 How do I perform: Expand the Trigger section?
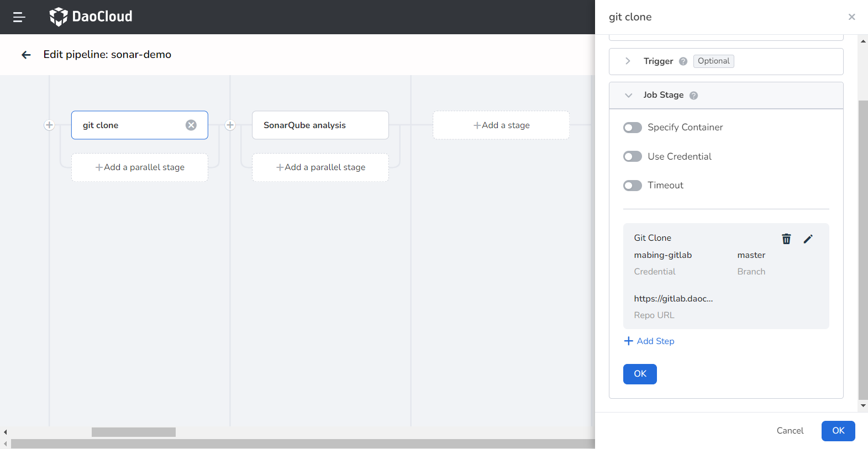(628, 61)
